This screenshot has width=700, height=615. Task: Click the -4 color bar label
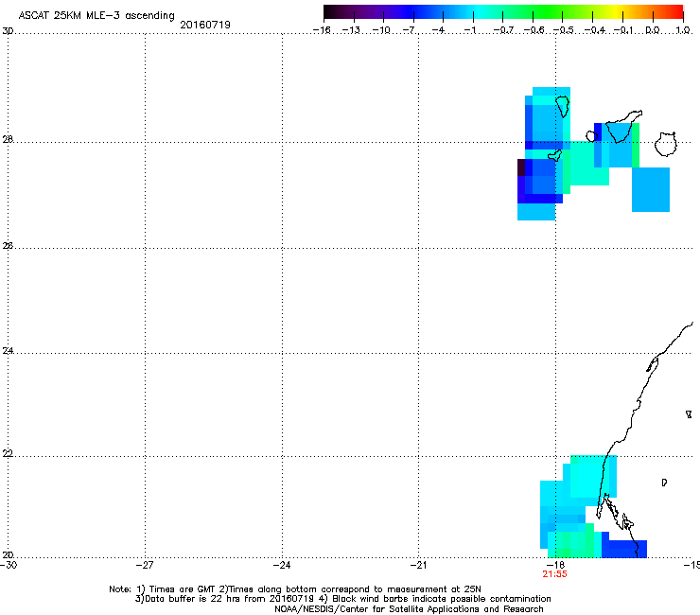[438, 30]
